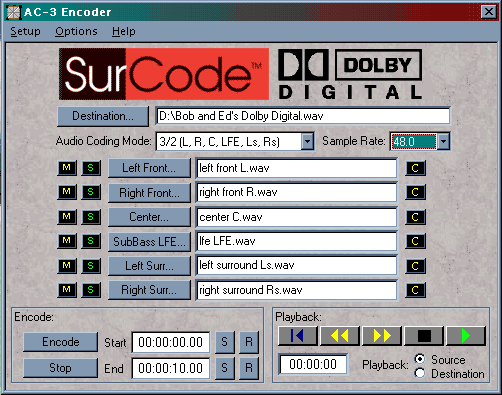502x395 pixels.
Task: Open the Options menu
Action: click(76, 31)
